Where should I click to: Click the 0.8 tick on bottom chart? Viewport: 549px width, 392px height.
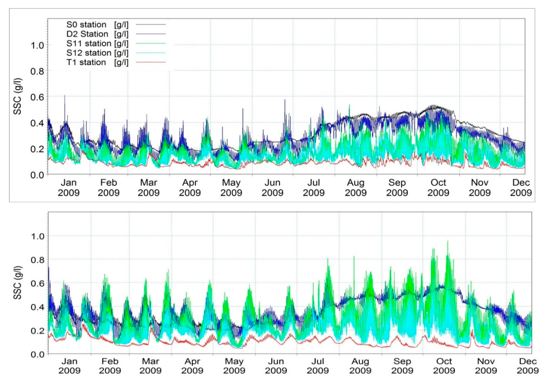tap(38, 260)
